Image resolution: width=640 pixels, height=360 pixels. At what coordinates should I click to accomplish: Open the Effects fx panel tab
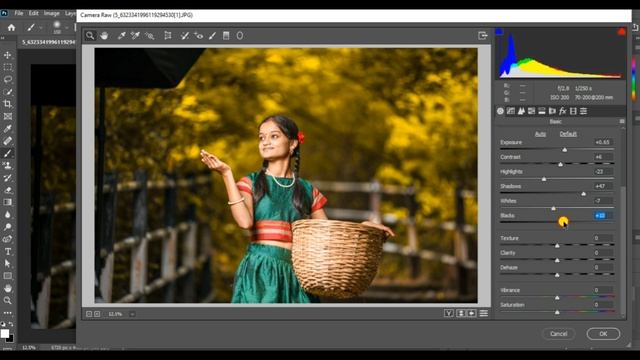562,111
